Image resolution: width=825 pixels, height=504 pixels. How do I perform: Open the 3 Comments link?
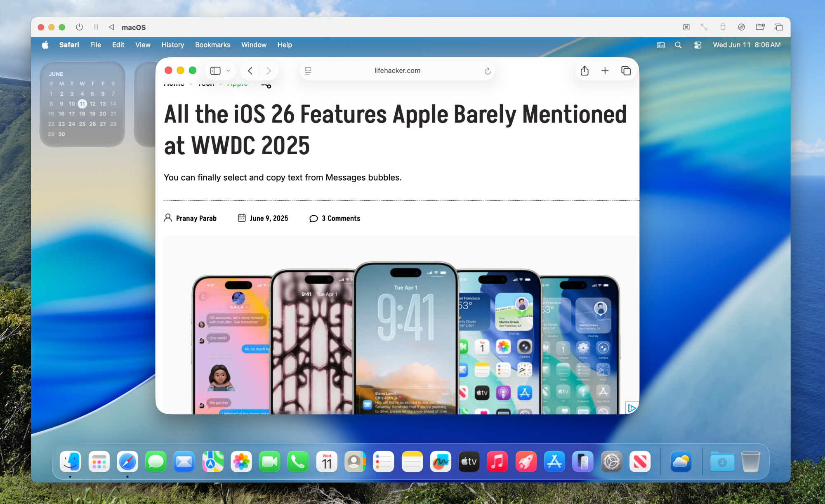tap(341, 218)
